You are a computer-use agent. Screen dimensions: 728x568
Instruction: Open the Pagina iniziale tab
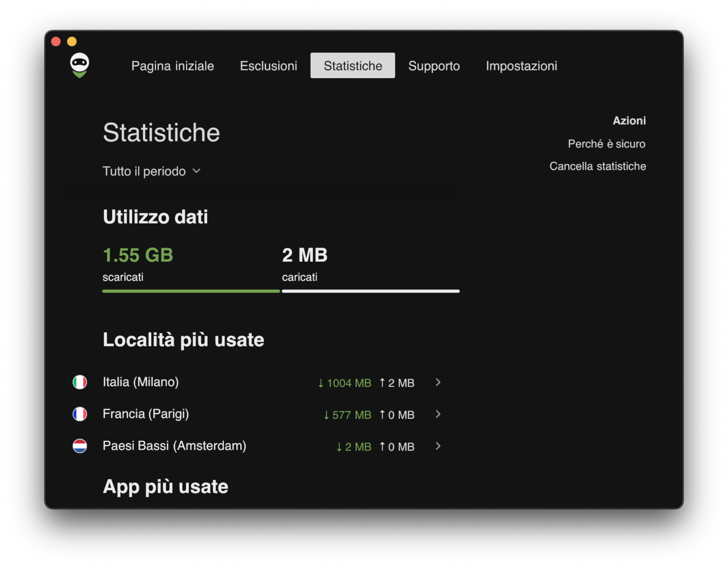coord(173,66)
